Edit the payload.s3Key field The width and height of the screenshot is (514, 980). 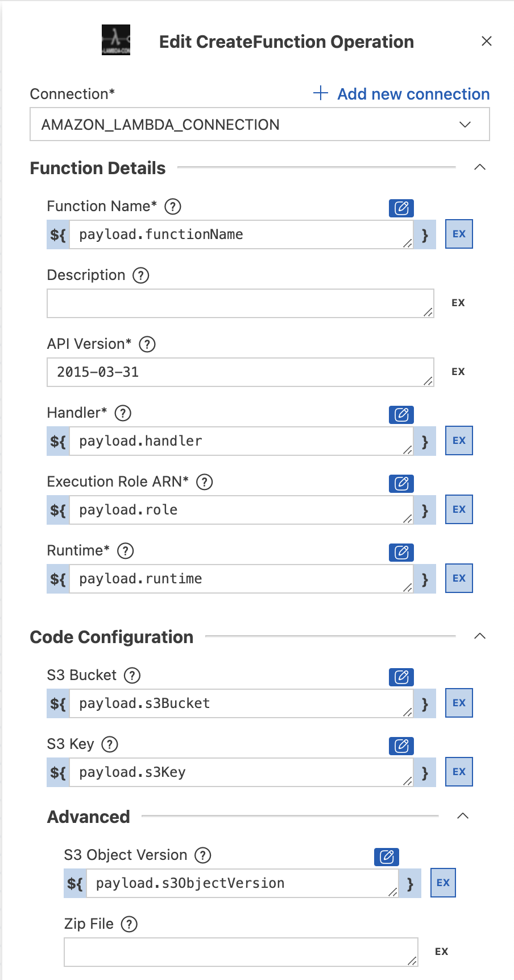click(x=241, y=772)
